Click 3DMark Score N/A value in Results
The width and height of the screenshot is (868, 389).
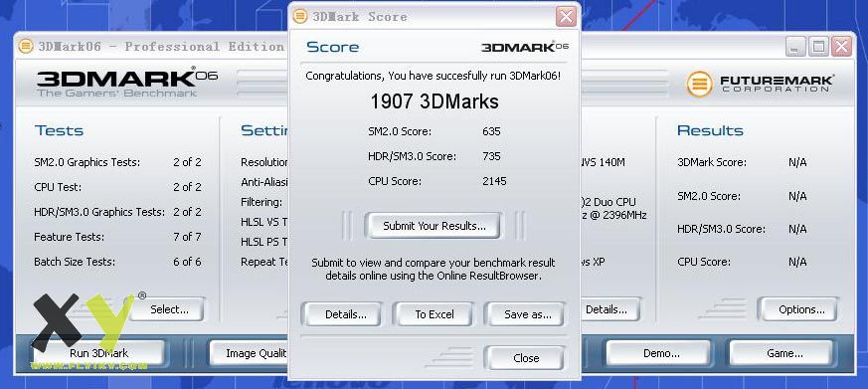(x=797, y=162)
